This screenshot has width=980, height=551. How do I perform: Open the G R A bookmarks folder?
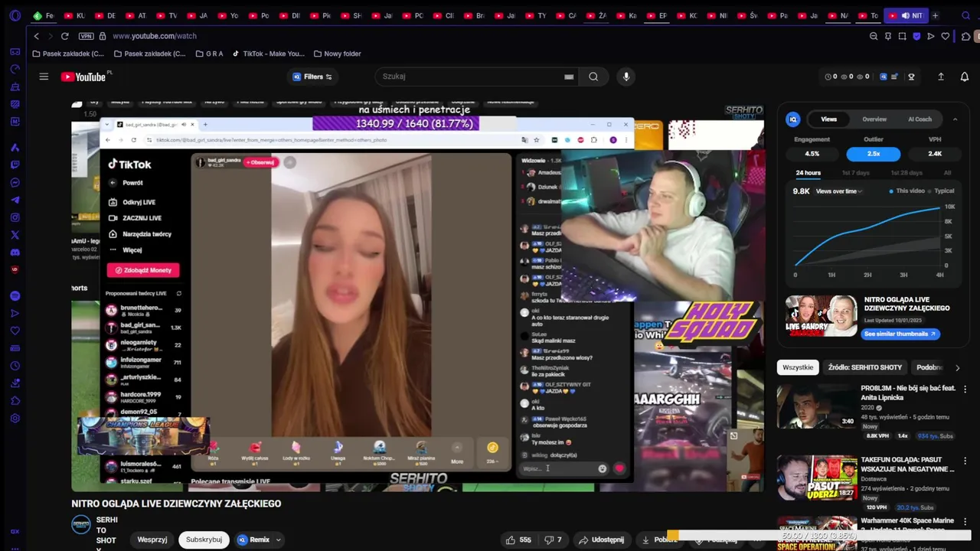pos(209,54)
